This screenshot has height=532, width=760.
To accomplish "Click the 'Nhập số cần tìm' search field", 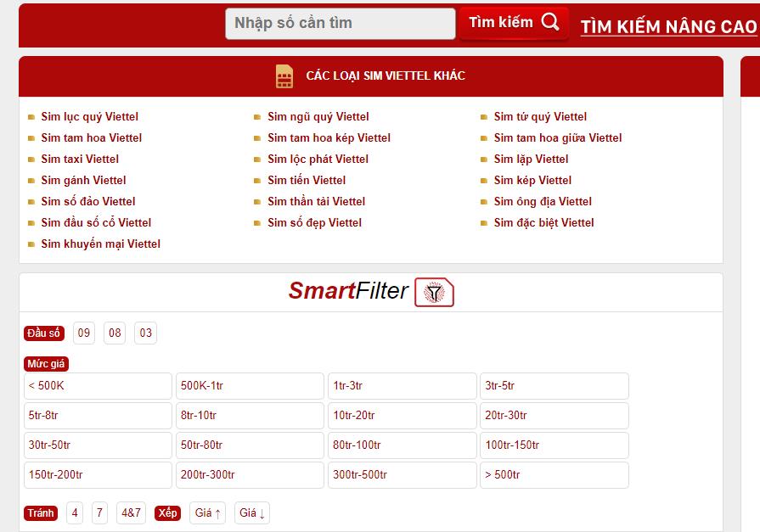I will tap(341, 23).
